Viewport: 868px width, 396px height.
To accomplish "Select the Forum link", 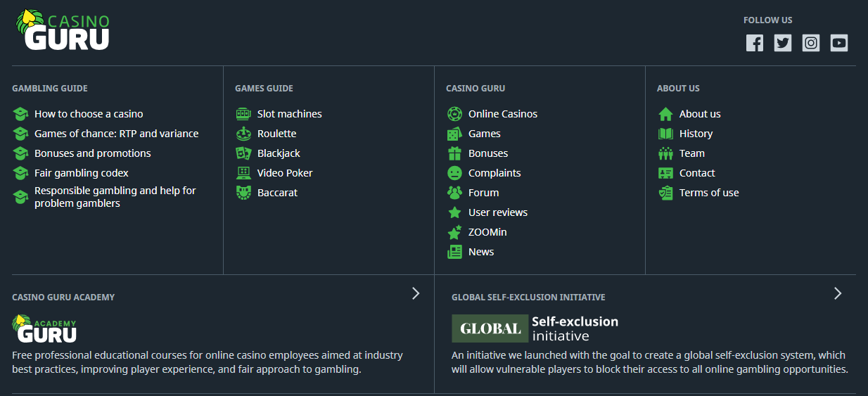I will coord(483,193).
